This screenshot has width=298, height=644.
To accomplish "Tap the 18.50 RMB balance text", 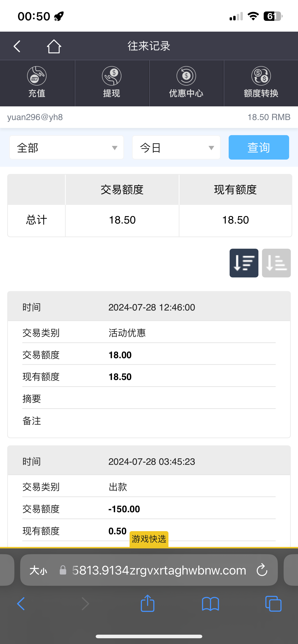I will pyautogui.click(x=269, y=117).
